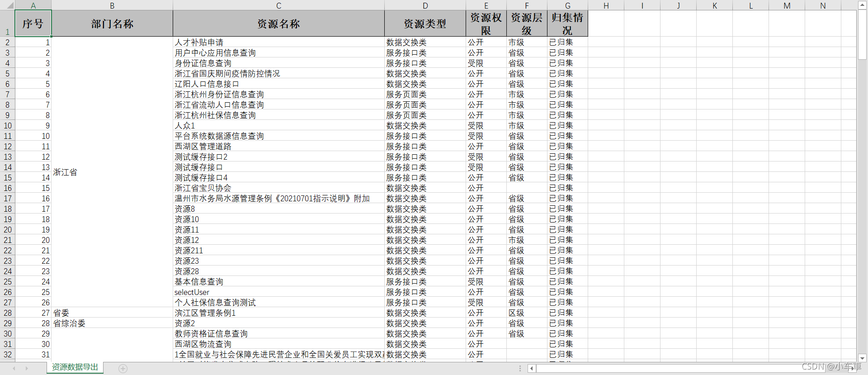Click vertical scrollbar up arrow
The width and height of the screenshot is (868, 375).
pyautogui.click(x=862, y=5)
